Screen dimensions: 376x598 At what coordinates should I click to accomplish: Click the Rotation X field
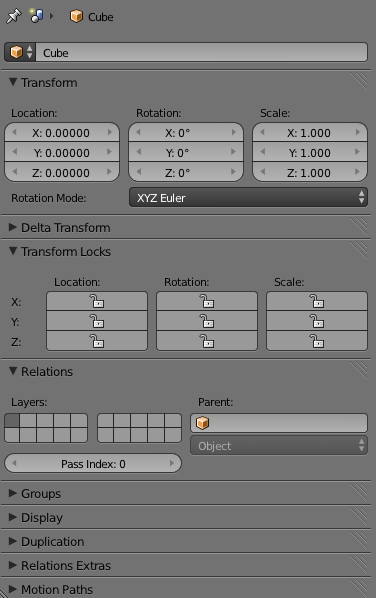[186, 133]
